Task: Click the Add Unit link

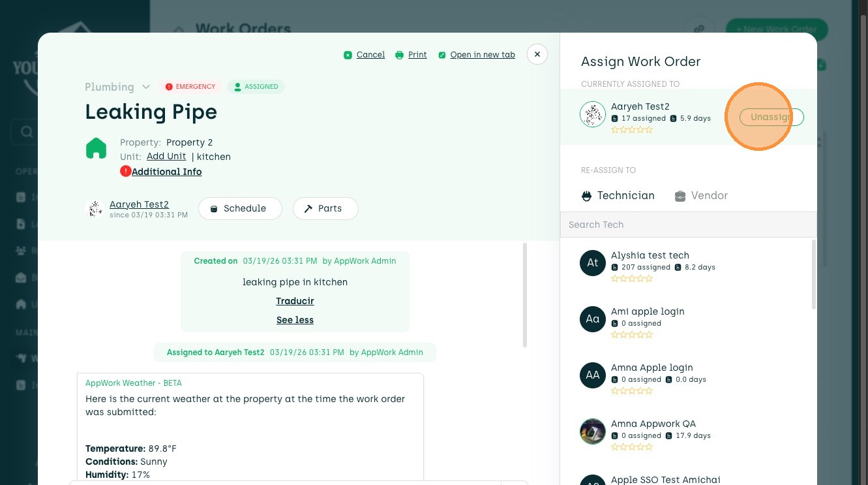Action: coord(166,156)
